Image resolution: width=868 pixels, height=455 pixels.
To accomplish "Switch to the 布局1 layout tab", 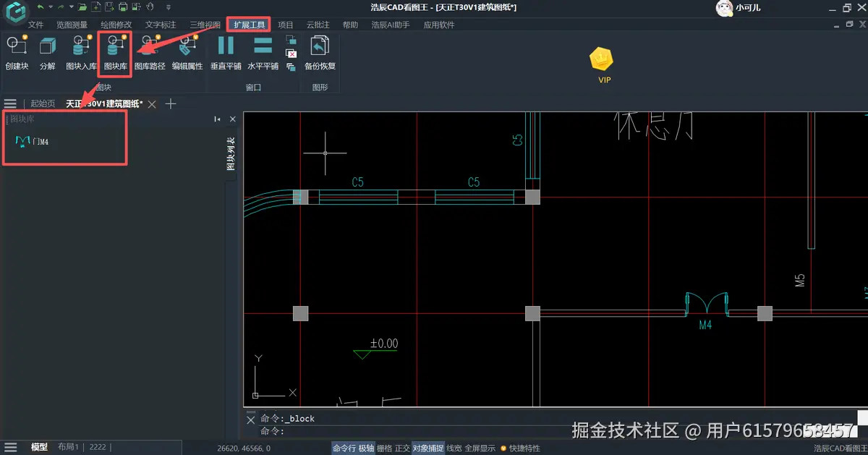I will coord(69,448).
